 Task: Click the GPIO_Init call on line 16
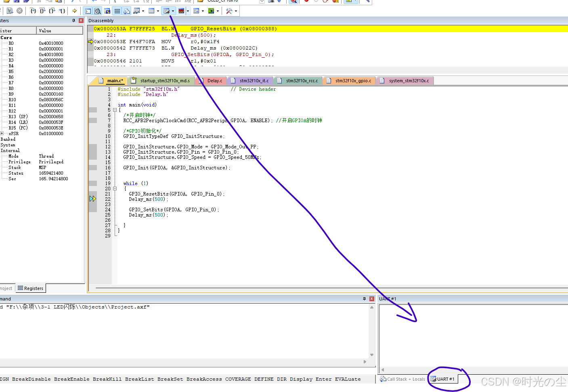click(177, 168)
